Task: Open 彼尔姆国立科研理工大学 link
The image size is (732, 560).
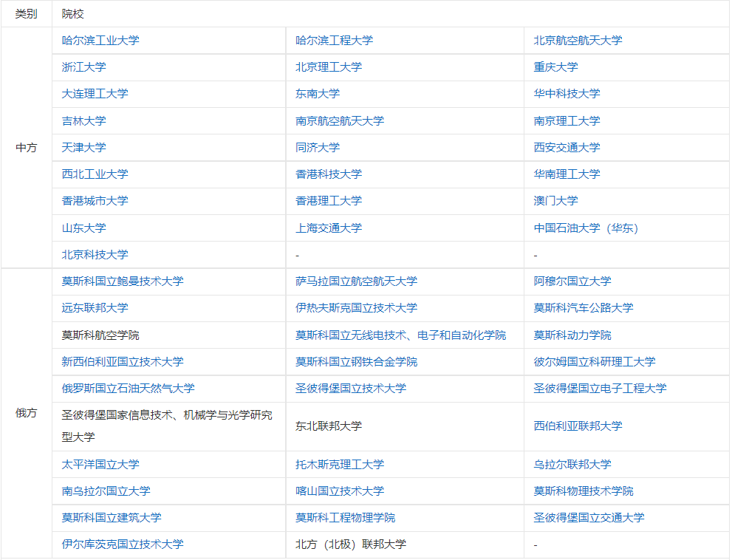Action: (595, 361)
